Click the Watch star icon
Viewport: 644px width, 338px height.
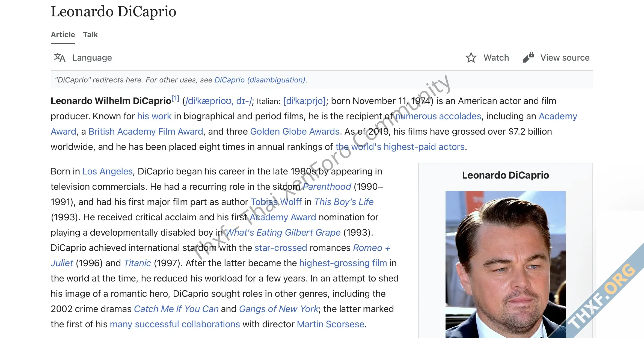click(x=471, y=58)
